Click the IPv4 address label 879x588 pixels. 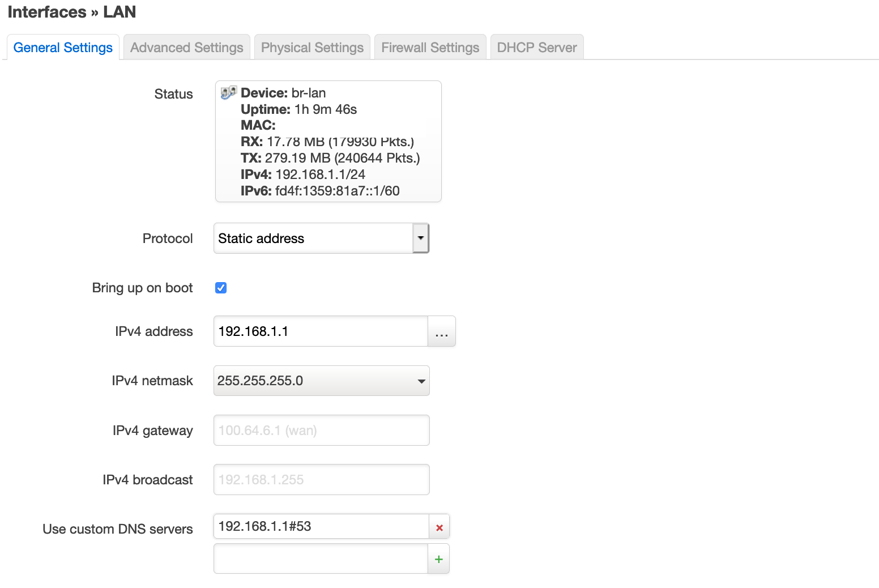[x=153, y=331]
